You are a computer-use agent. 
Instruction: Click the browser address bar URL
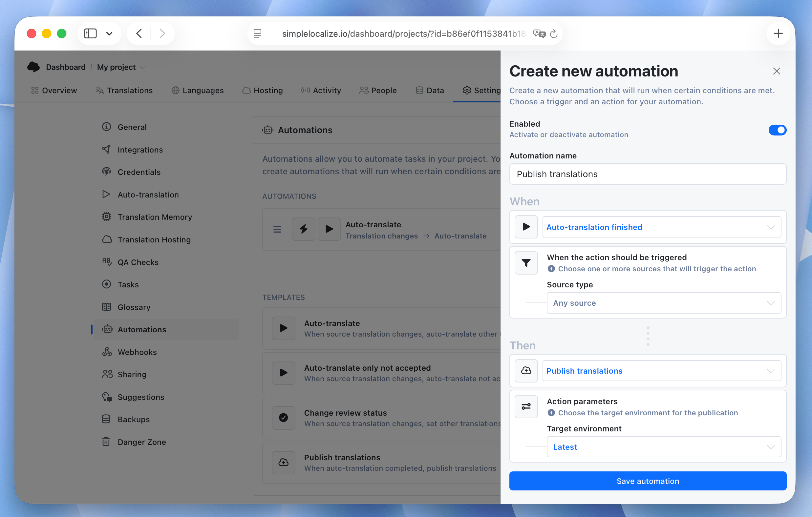(404, 34)
